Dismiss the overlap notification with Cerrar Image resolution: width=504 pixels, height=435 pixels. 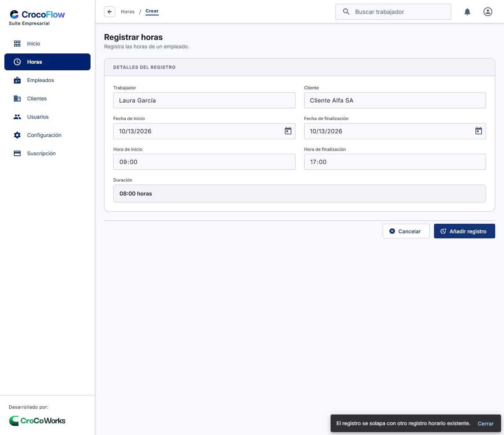(x=486, y=424)
